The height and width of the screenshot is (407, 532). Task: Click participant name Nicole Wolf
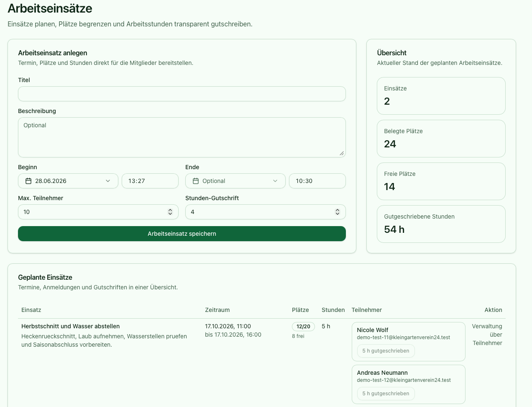click(373, 330)
